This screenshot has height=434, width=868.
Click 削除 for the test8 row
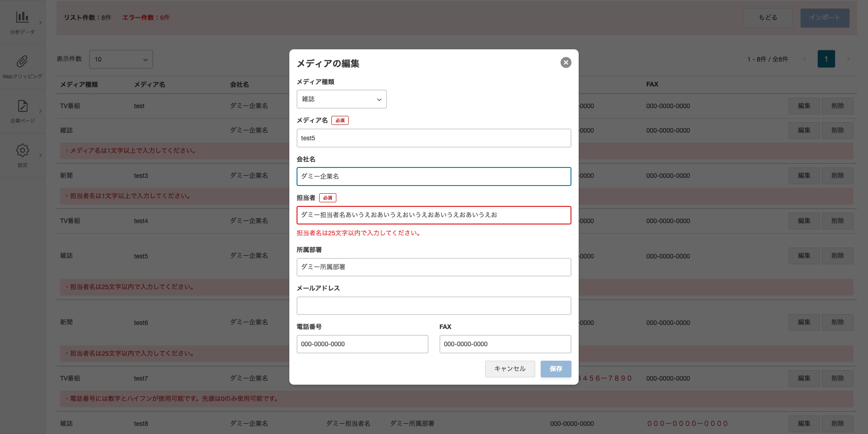click(837, 424)
